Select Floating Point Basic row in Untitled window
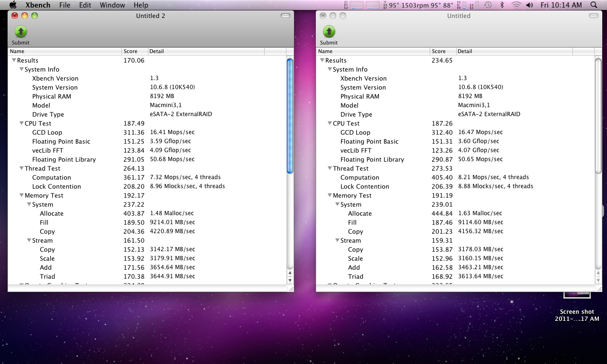The height and width of the screenshot is (364, 607). coord(456,141)
